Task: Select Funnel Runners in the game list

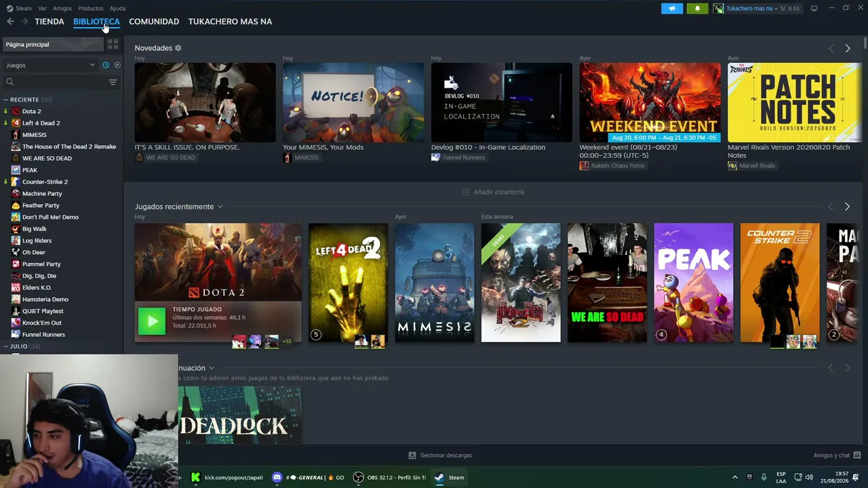Action: tap(43, 335)
